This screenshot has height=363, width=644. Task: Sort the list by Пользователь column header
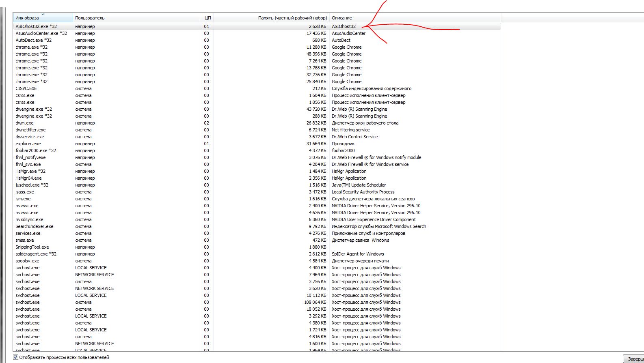[136, 18]
